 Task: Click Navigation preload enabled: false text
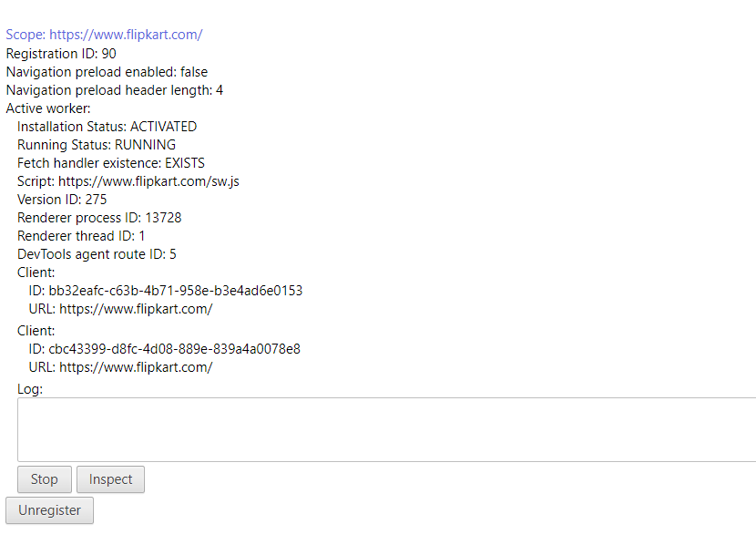(107, 72)
